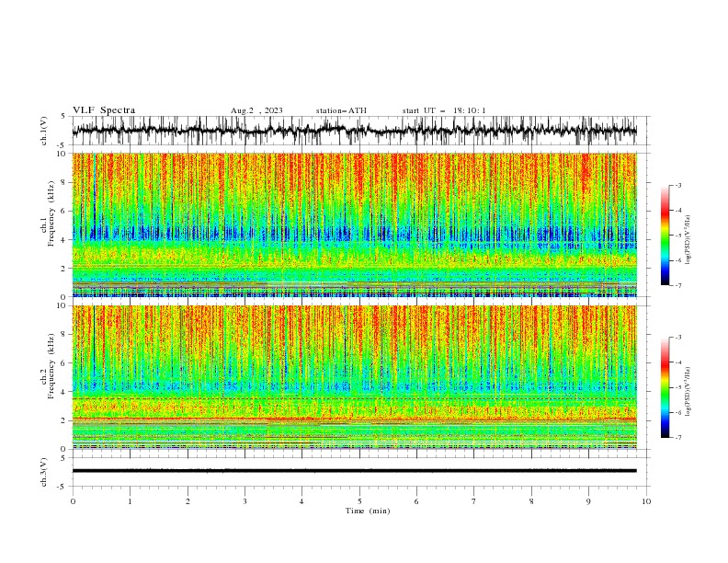The image size is (728, 563).
Task: Click time axis tick label "10" at far right
Action: [646, 501]
